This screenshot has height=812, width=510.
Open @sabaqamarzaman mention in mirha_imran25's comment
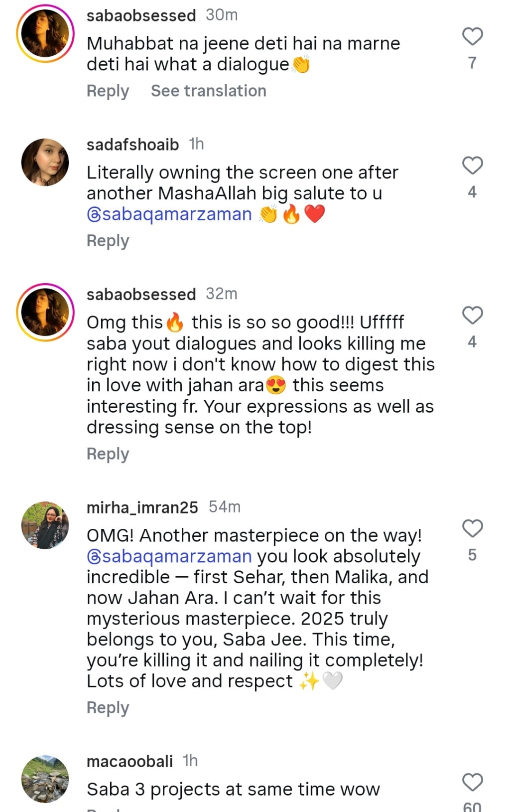pos(169,556)
